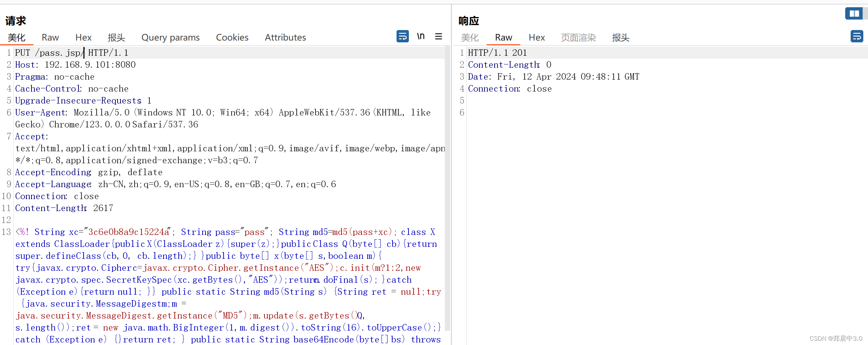Select response Raw tab
Screen dimensions: 868x345
tap(503, 37)
